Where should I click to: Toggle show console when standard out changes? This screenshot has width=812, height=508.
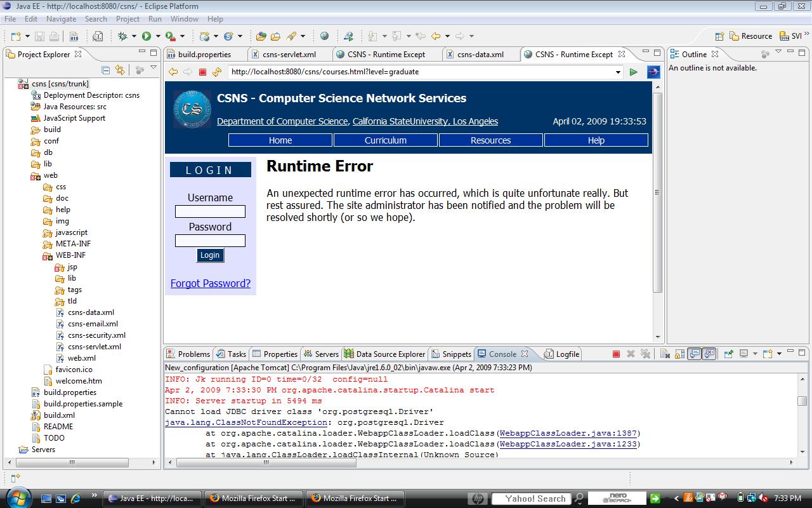coord(695,354)
